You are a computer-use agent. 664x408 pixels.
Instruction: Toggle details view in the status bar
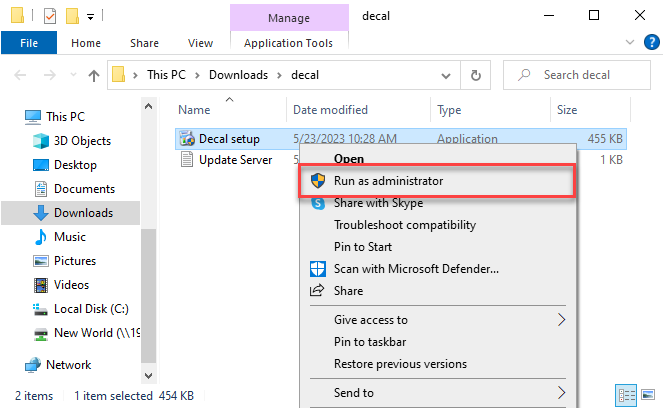point(626,393)
